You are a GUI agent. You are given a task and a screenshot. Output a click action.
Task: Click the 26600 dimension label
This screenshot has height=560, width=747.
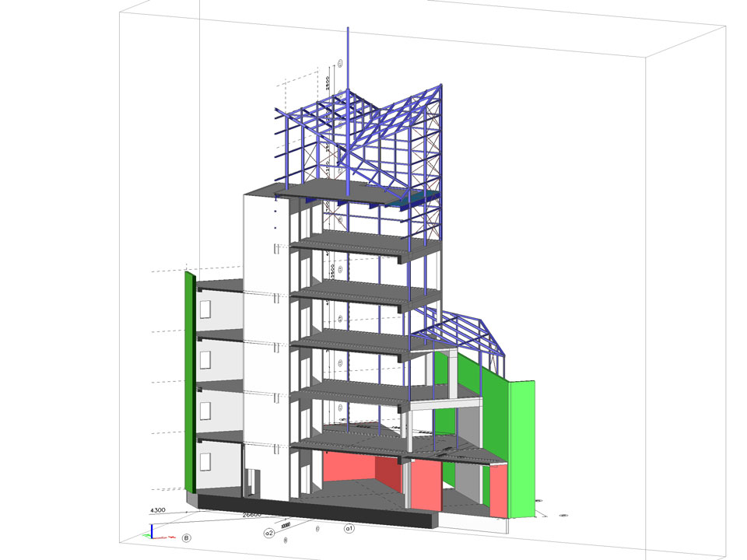[252, 515]
